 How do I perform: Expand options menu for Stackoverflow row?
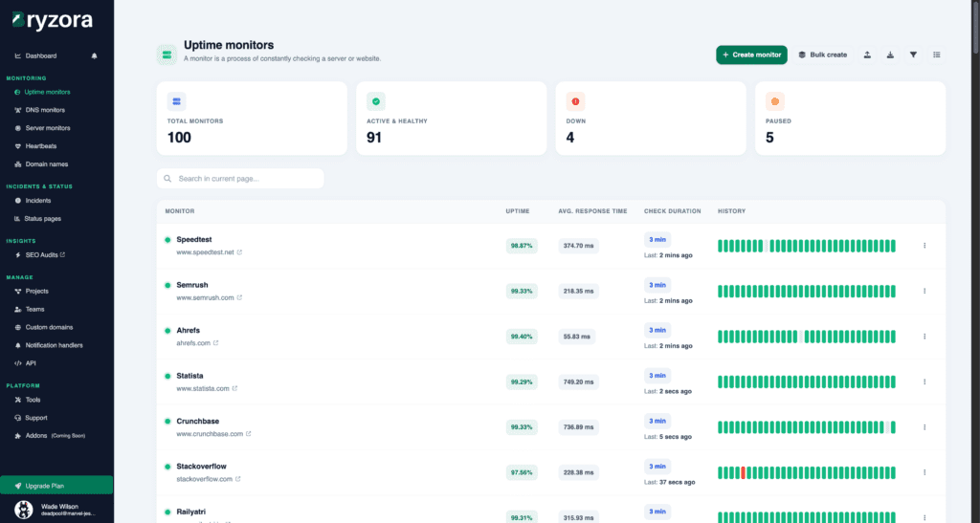click(924, 472)
